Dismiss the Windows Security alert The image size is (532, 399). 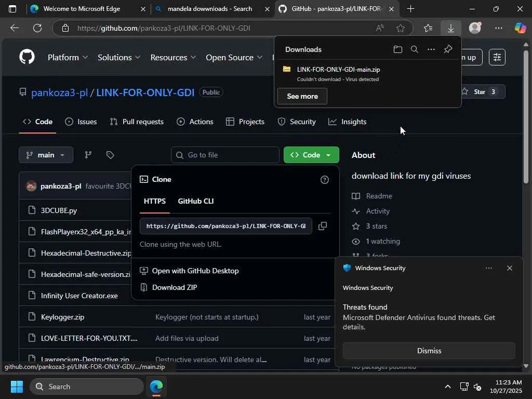click(x=429, y=351)
